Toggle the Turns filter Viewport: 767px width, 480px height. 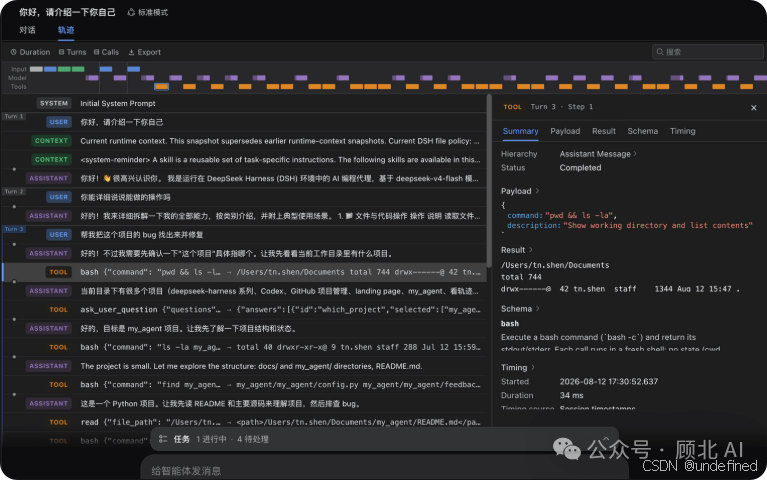72,52
